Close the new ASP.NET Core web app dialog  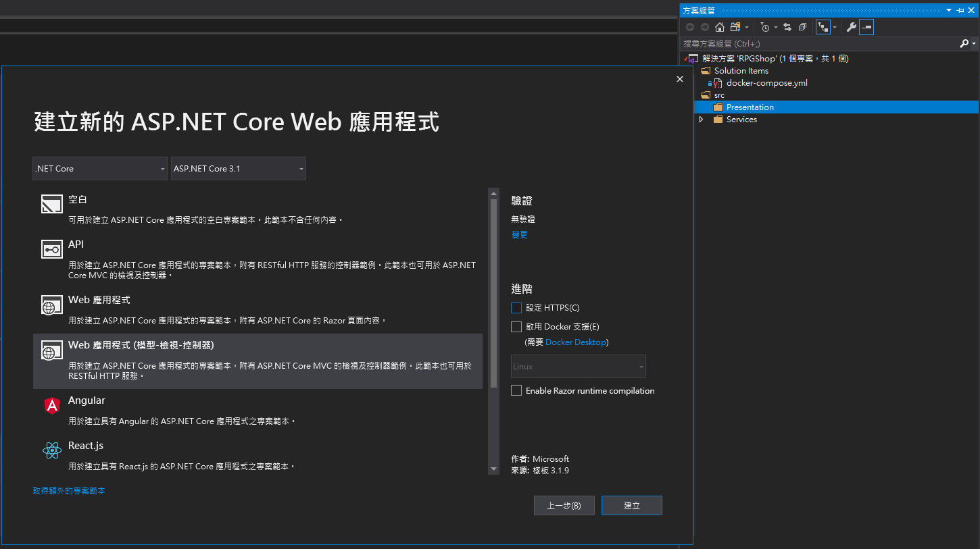point(680,79)
